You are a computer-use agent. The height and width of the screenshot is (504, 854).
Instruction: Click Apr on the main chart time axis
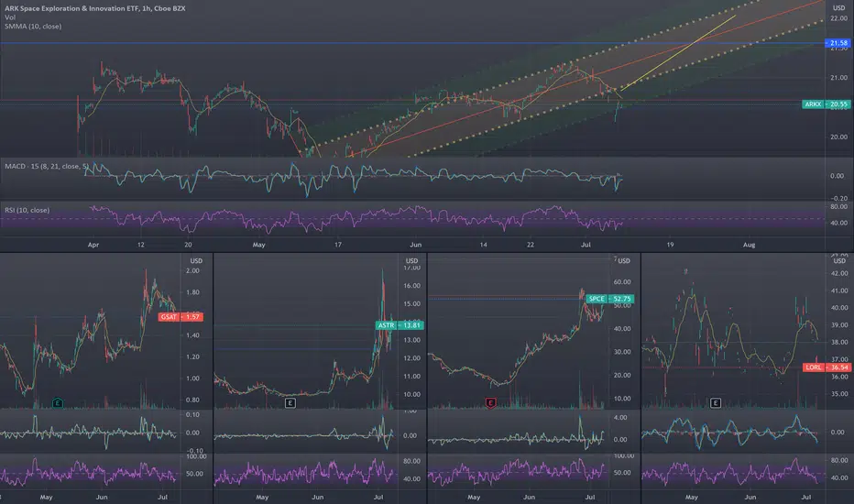coord(93,246)
